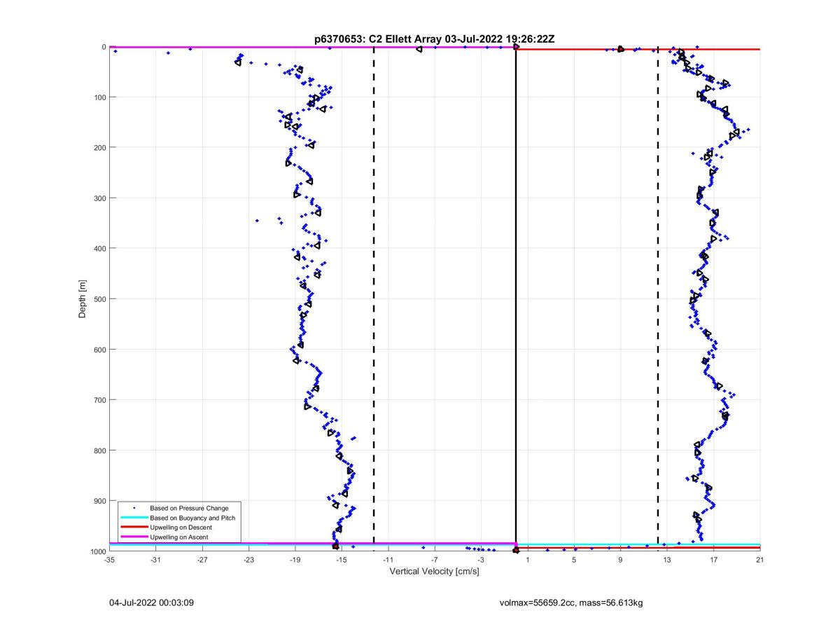Click the depth tick label 200
This screenshot has height=620, width=840.
point(99,147)
